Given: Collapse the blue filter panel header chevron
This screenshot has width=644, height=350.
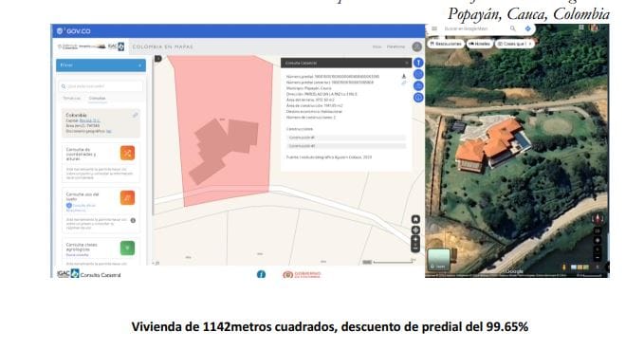Looking at the screenshot, I should tap(139, 65).
